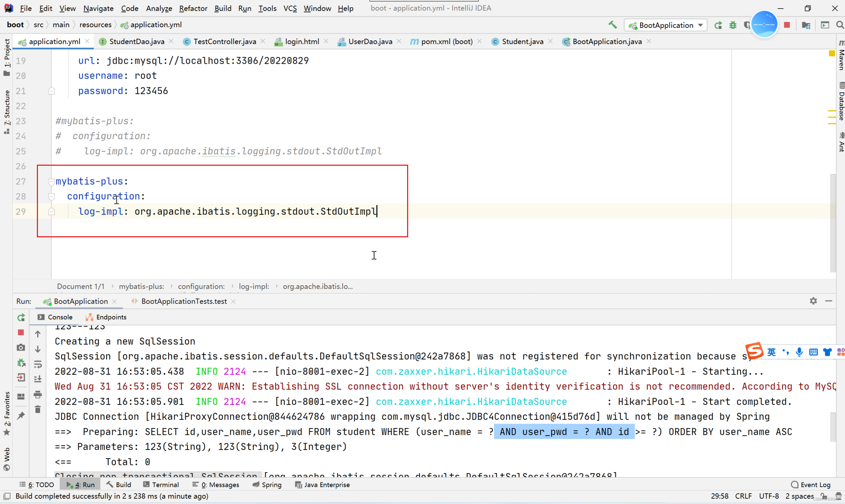
Task: Toggle tool window quick access in status bar
Action: (7, 496)
